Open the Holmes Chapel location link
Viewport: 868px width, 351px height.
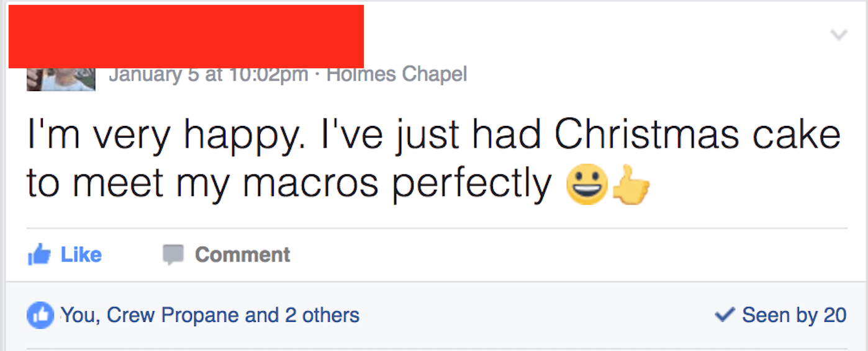396,75
